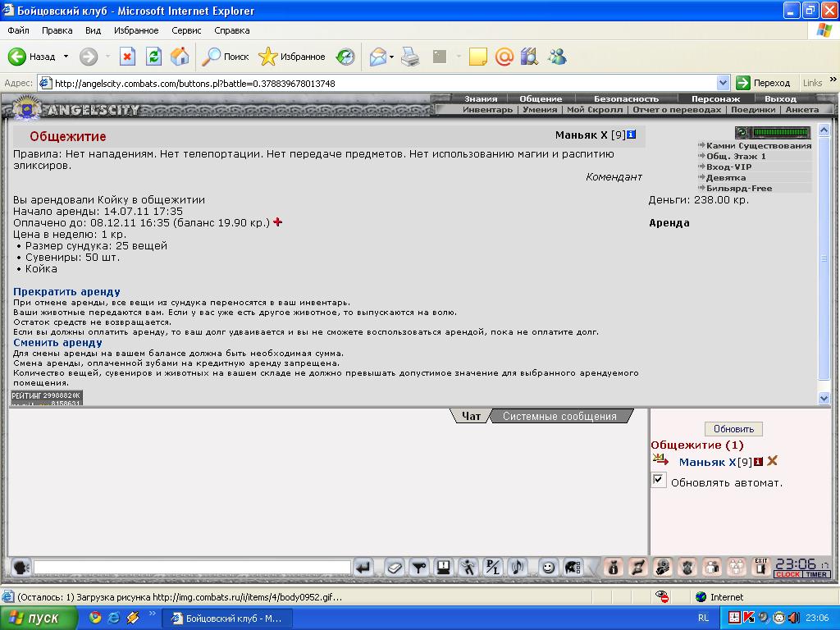Viewport: 840px width, 630px height.
Task: Send chat message with the return arrow icon
Action: click(364, 568)
